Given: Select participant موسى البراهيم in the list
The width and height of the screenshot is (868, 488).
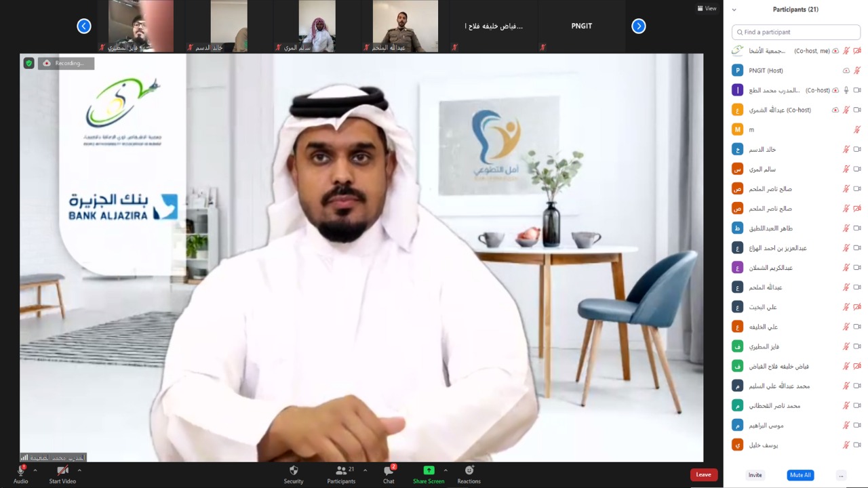Looking at the screenshot, I should (796, 426).
